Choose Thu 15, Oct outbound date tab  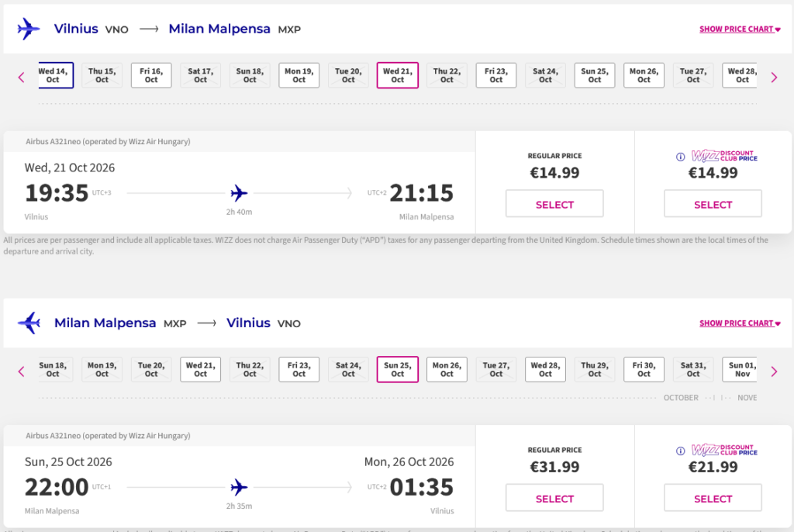click(102, 75)
